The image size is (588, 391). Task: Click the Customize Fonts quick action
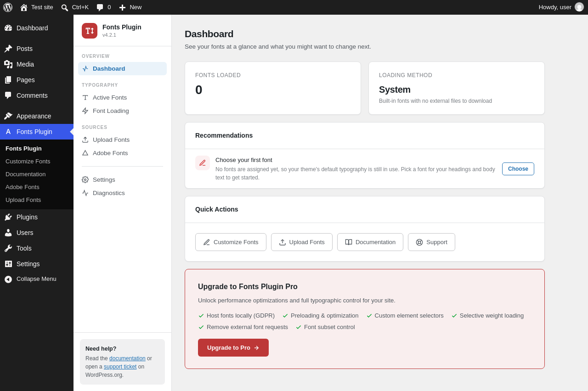point(231,242)
